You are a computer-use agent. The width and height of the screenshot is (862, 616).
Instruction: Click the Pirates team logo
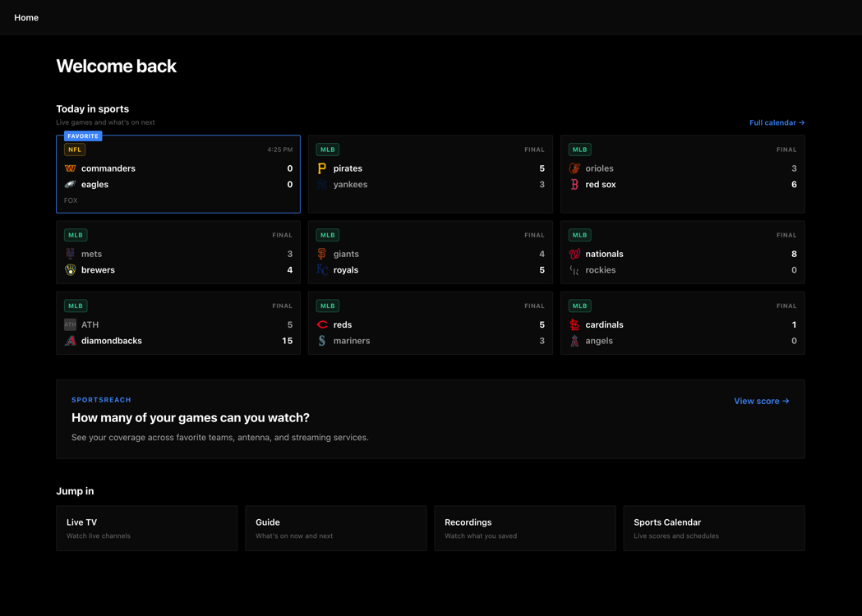(x=322, y=168)
